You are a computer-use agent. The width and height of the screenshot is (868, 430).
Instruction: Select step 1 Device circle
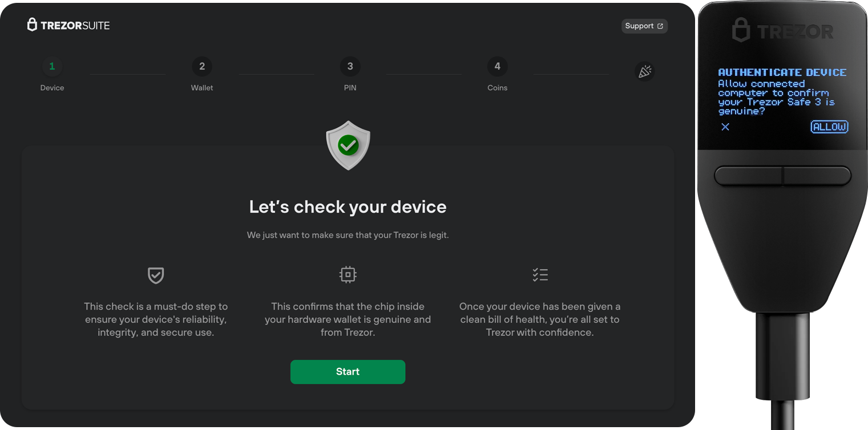(x=52, y=67)
